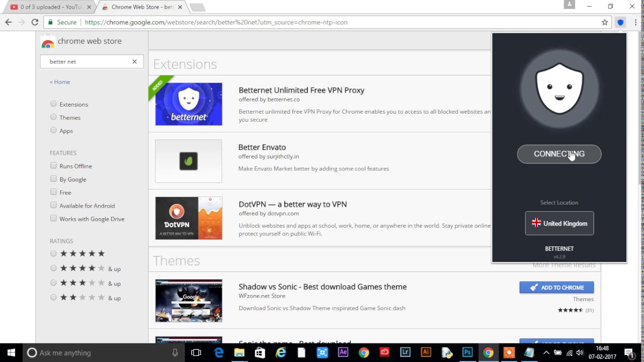Open the Better Envato extension listing

point(262,147)
